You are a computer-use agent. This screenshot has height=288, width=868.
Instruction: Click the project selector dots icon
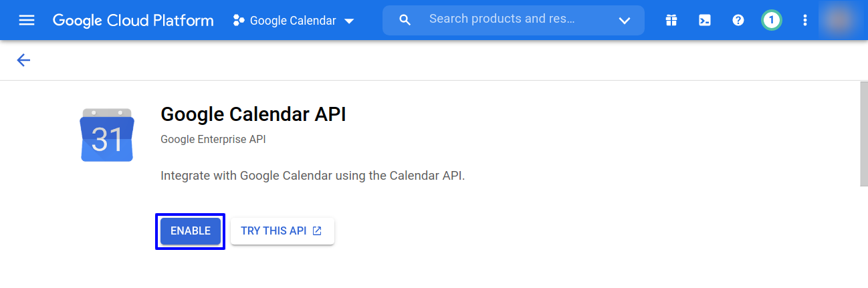(238, 21)
